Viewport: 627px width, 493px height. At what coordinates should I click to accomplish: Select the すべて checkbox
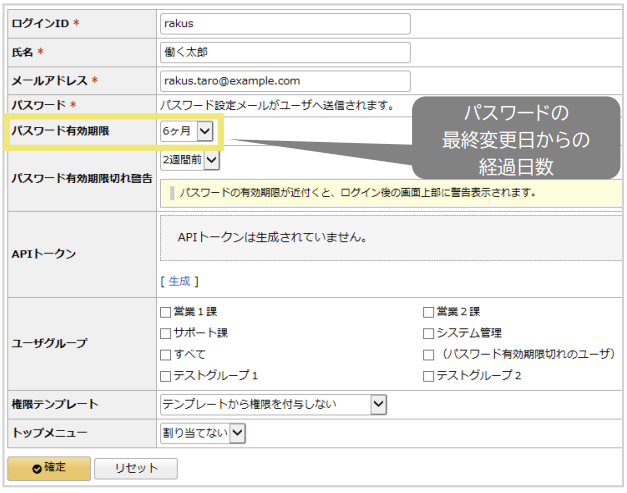[166, 355]
